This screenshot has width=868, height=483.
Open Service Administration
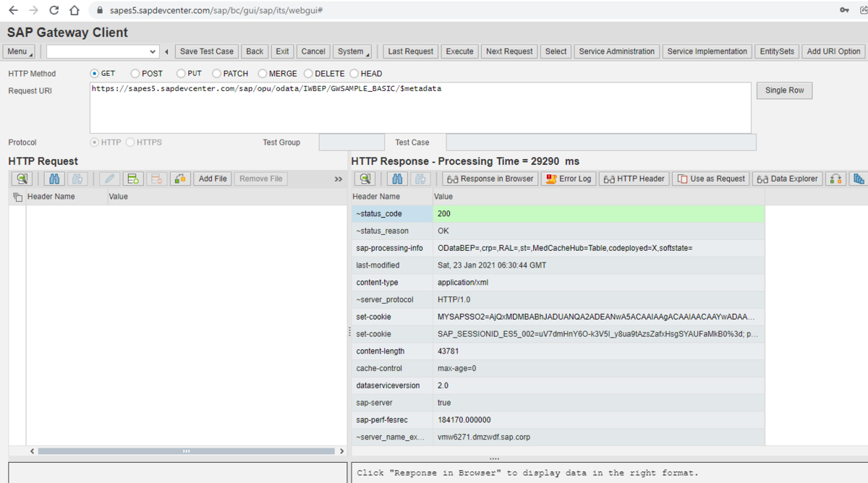[x=617, y=51]
